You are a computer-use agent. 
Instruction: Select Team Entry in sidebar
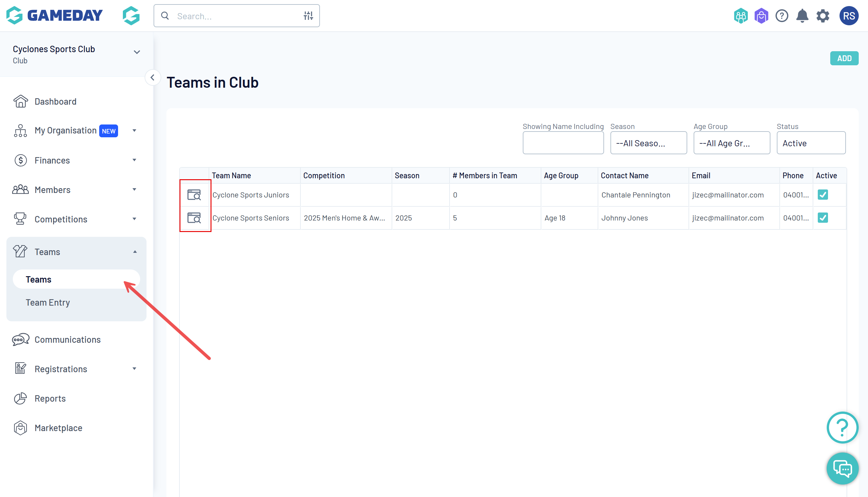click(x=48, y=303)
